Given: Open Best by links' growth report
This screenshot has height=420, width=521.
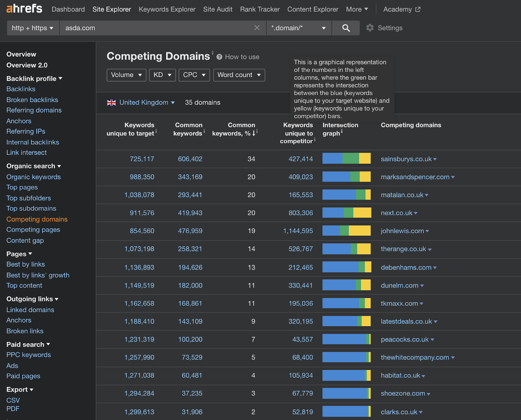Looking at the screenshot, I should click(x=38, y=275).
